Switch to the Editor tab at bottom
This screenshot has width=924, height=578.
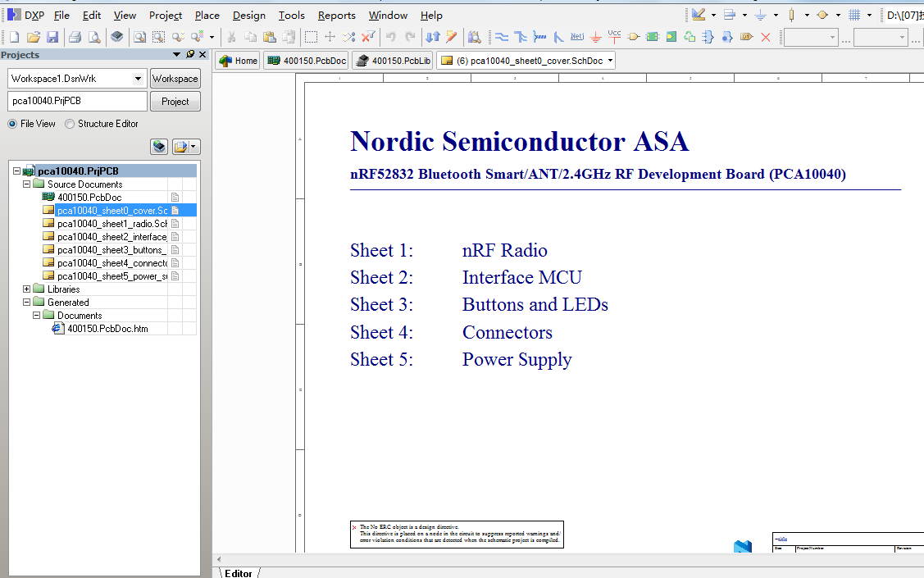[x=238, y=573]
